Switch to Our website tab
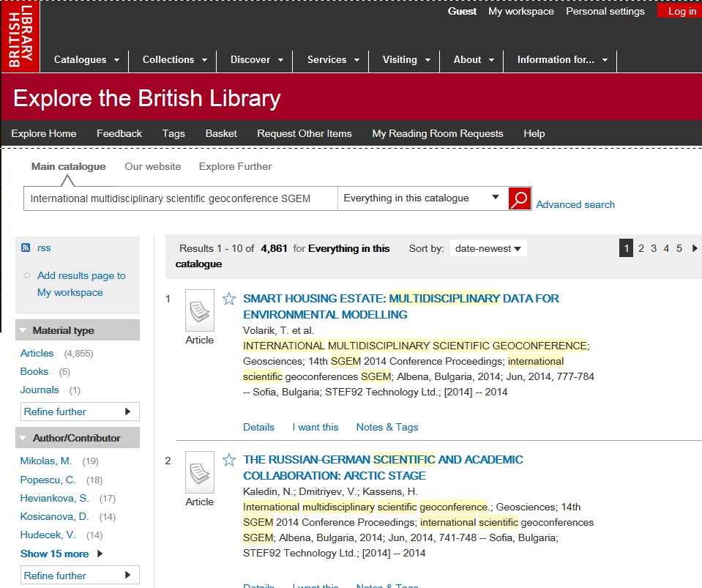The height and width of the screenshot is (588, 702). [153, 166]
